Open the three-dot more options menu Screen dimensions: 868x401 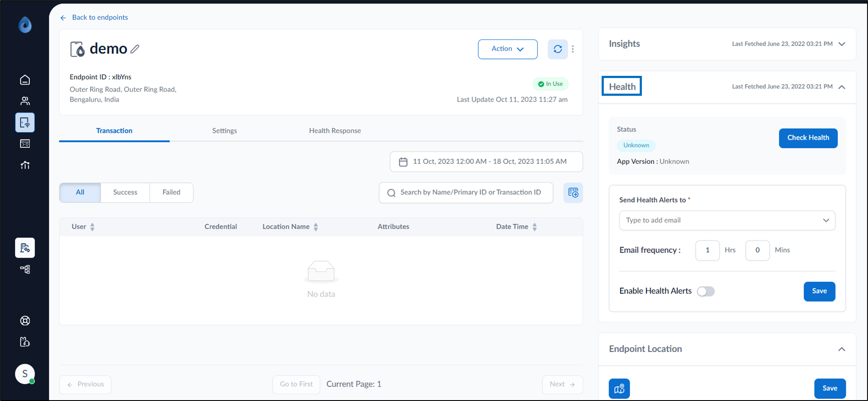pyautogui.click(x=573, y=49)
